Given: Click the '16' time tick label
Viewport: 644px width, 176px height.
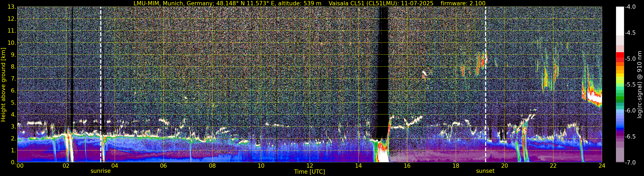Looking at the screenshot, I should [407, 166].
